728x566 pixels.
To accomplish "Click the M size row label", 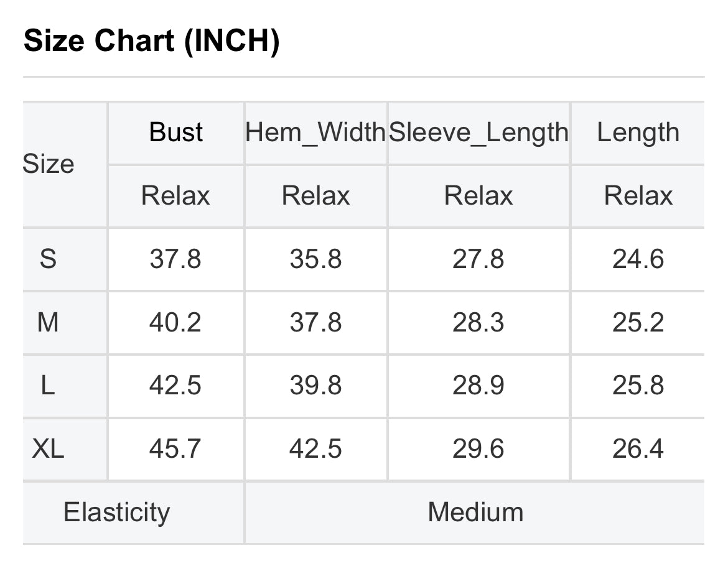I will pos(48,322).
